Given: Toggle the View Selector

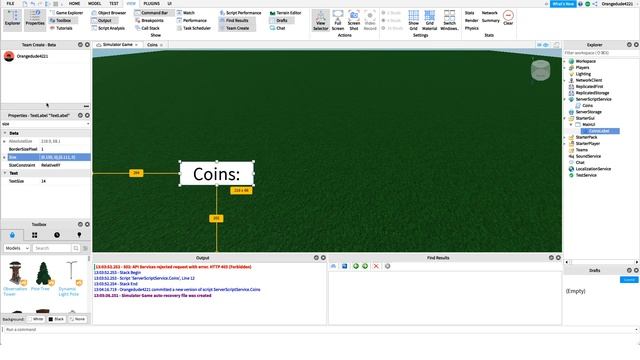Looking at the screenshot, I should click(321, 20).
